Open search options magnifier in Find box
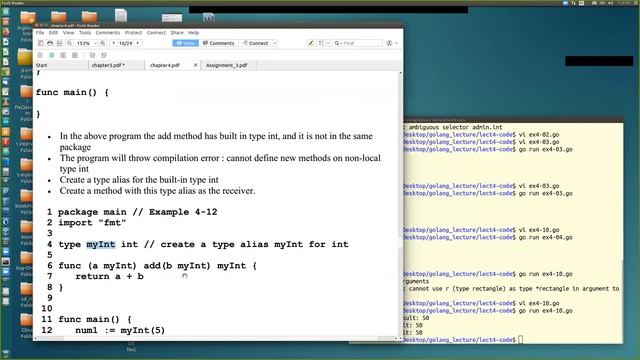The width and height of the screenshot is (640, 360). point(338,43)
